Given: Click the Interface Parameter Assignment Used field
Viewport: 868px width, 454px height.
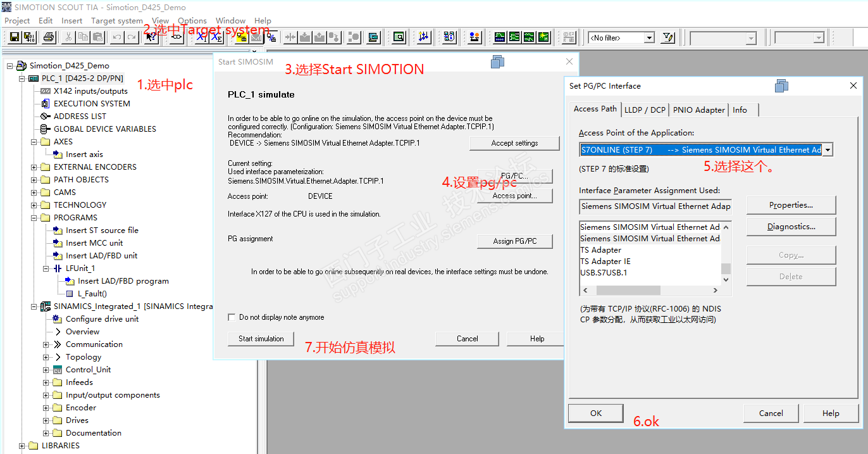Looking at the screenshot, I should coord(655,206).
